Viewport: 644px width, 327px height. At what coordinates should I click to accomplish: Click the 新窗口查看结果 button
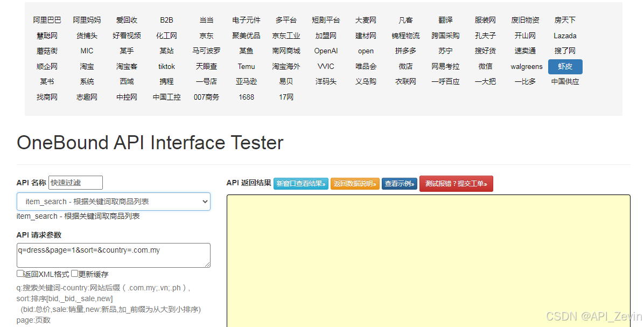pyautogui.click(x=300, y=184)
